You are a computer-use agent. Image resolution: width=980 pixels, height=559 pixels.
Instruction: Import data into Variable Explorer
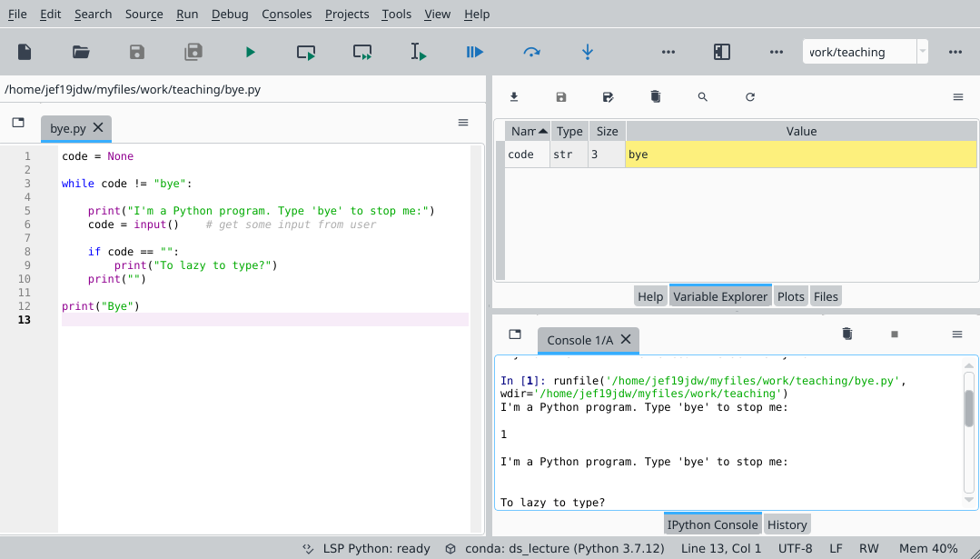coord(513,96)
